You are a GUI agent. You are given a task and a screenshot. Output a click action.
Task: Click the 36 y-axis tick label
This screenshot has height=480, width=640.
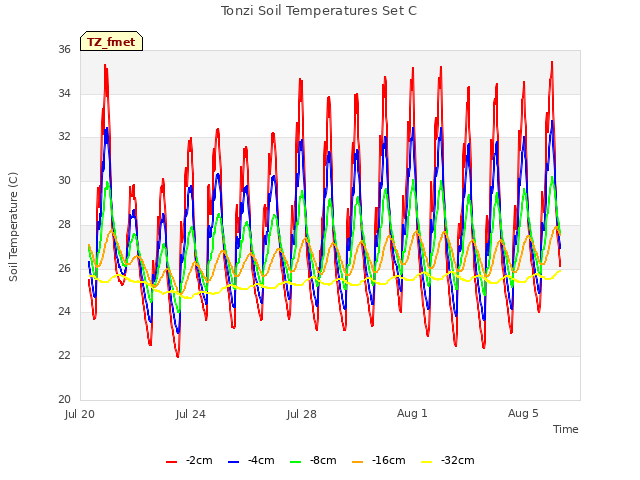(x=64, y=49)
